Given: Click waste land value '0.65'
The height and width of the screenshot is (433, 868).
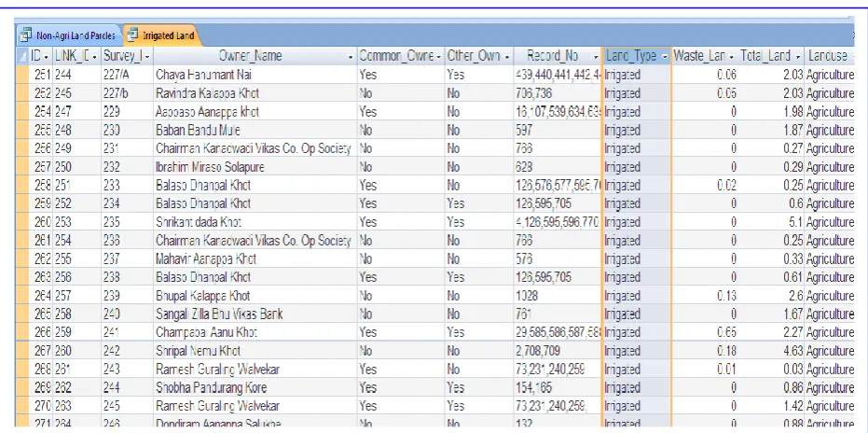Looking at the screenshot, I should pos(705,332).
